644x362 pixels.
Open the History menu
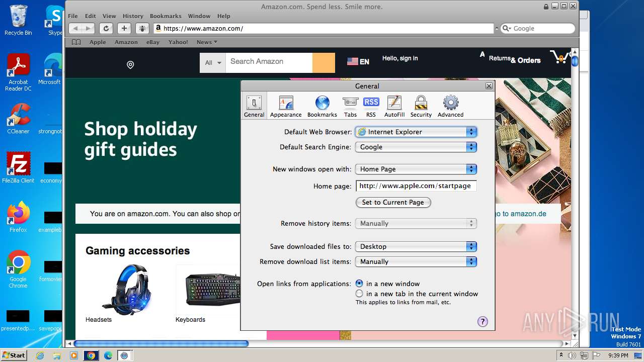[133, 16]
